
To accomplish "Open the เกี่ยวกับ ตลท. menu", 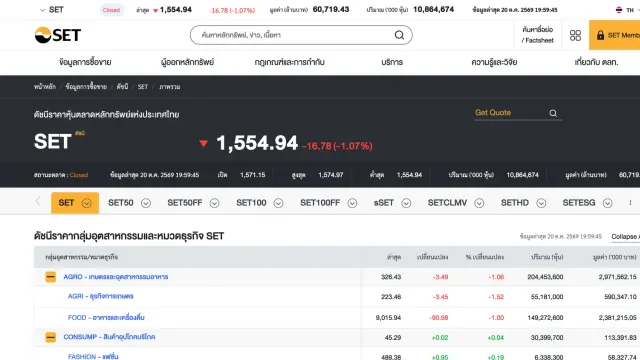I will tap(596, 62).
